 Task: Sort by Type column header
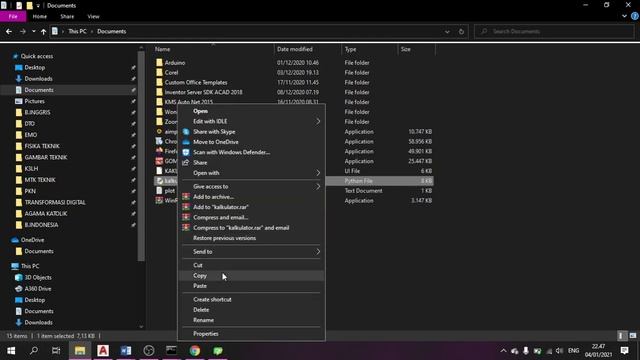350,49
